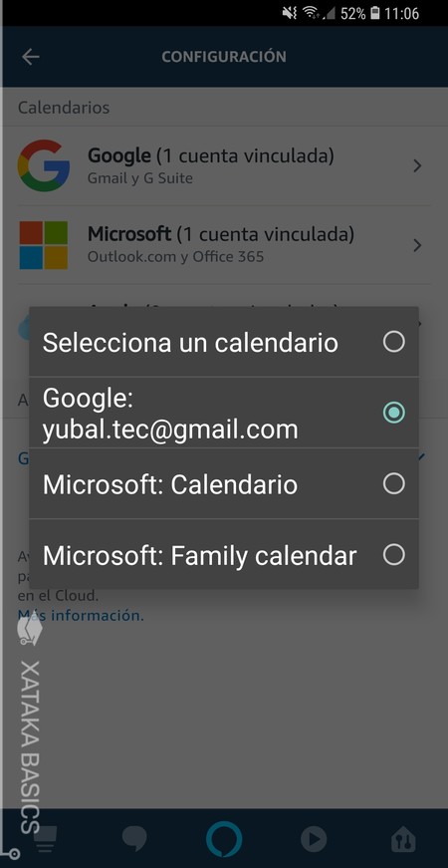The width and height of the screenshot is (448, 868).
Task: Tap the Google logo icon
Action: coord(44,165)
